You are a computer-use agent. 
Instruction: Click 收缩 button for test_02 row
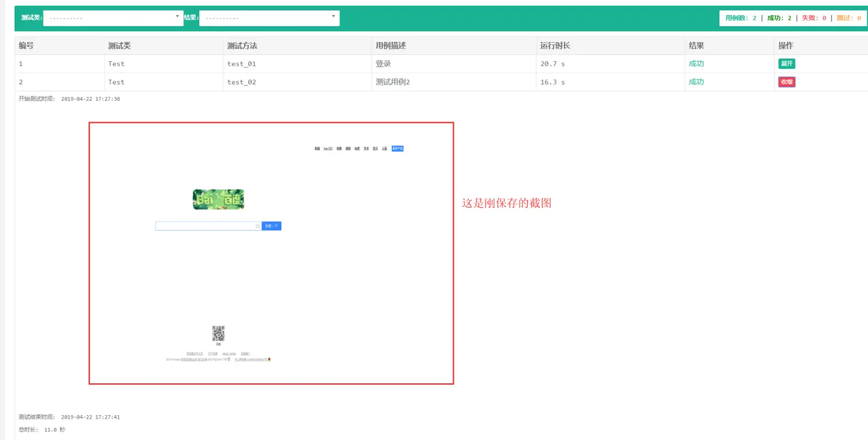(x=786, y=82)
